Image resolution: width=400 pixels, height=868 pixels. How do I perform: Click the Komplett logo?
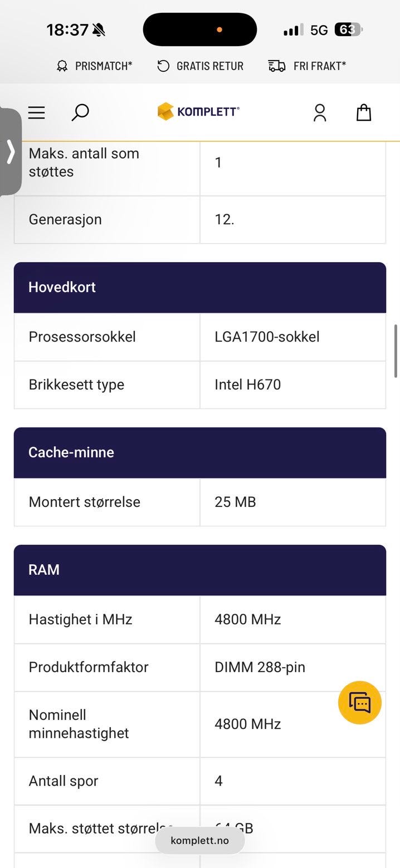[x=199, y=111]
